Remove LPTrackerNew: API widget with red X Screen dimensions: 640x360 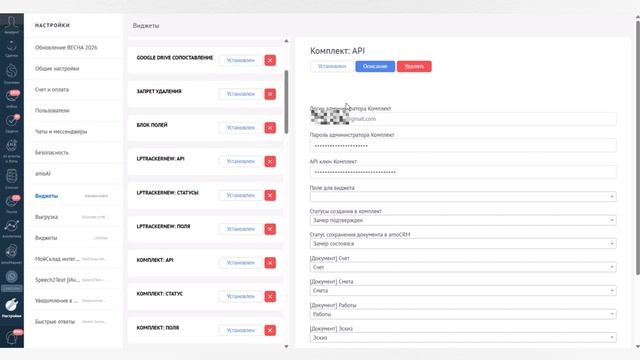point(270,162)
